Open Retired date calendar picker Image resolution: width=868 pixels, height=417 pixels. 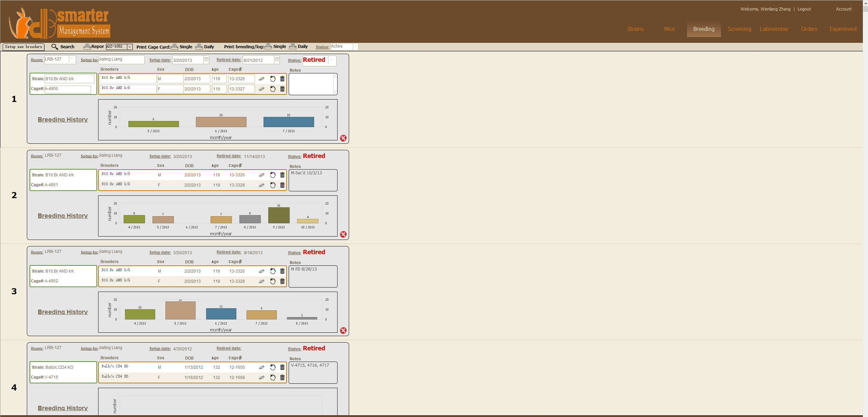(277, 59)
